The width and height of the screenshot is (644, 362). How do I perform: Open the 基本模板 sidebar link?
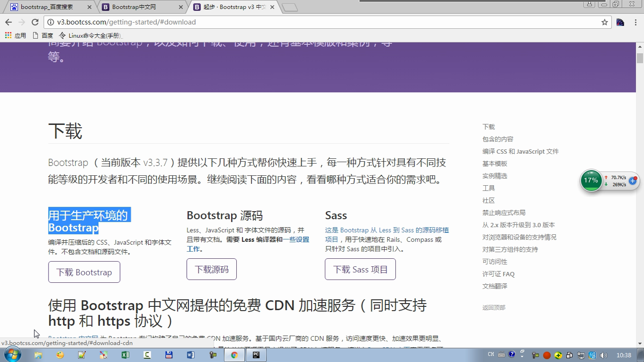(x=495, y=164)
